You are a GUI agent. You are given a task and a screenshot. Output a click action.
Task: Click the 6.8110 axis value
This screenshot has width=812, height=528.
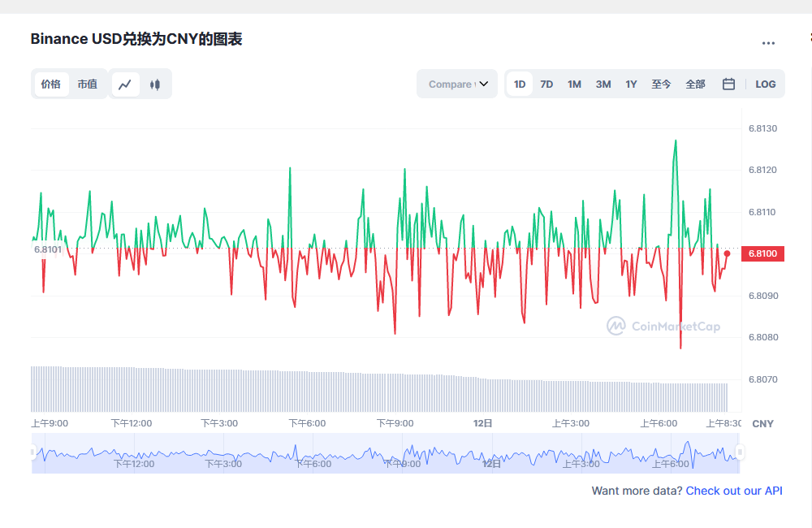coord(762,212)
